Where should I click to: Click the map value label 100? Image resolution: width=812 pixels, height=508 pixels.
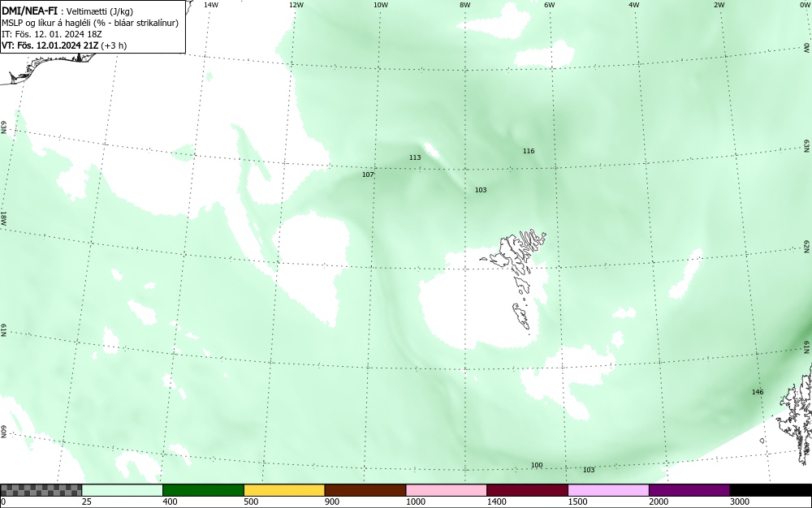[537, 466]
